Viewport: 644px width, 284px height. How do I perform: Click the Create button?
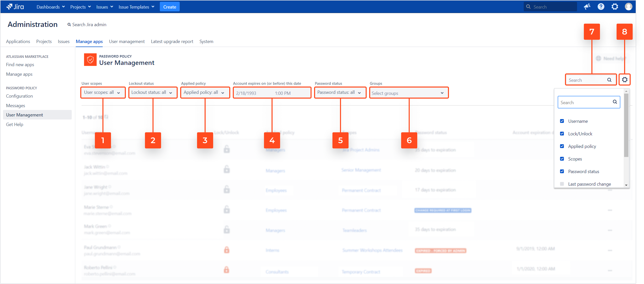(169, 7)
